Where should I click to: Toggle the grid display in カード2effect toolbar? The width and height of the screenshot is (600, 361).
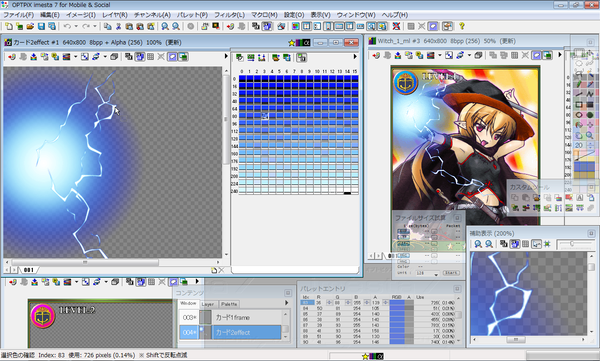coord(151,57)
